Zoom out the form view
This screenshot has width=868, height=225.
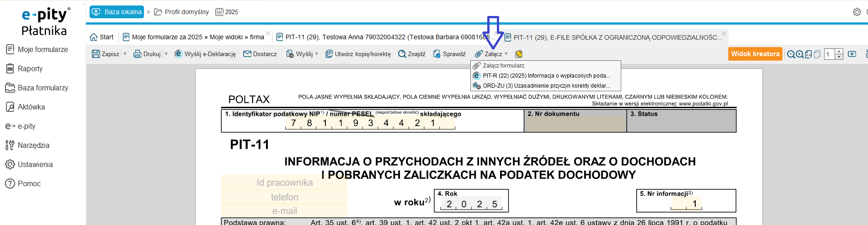[791, 54]
